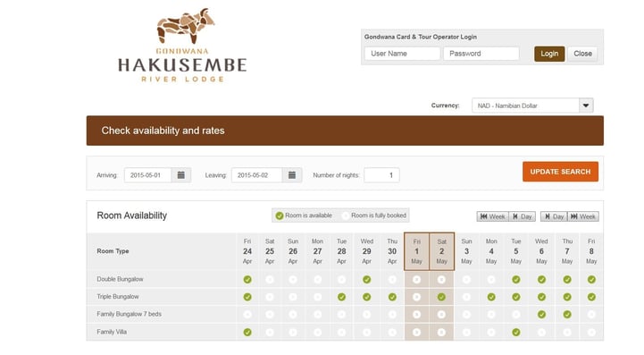
Task: Open the NAD - Namibian Dollar currency selector
Action: click(532, 106)
